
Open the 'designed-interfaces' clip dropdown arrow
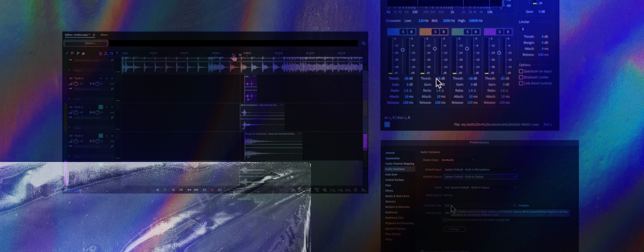(300, 134)
